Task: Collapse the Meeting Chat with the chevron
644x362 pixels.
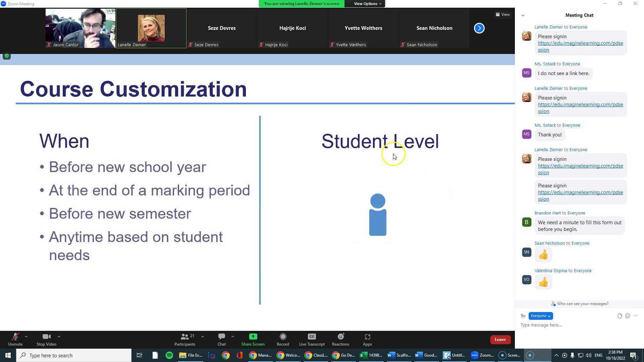Action: [x=523, y=15]
